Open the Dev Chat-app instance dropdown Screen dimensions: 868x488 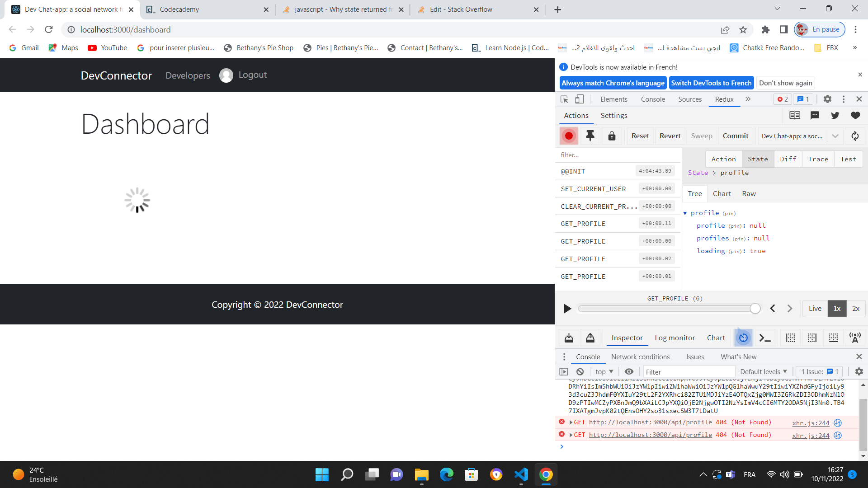[x=835, y=136]
